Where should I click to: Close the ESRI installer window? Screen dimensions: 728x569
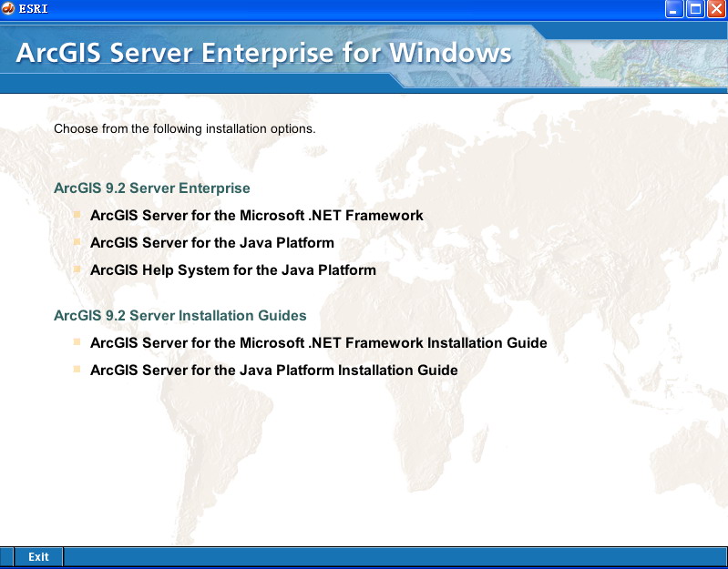pos(716,9)
